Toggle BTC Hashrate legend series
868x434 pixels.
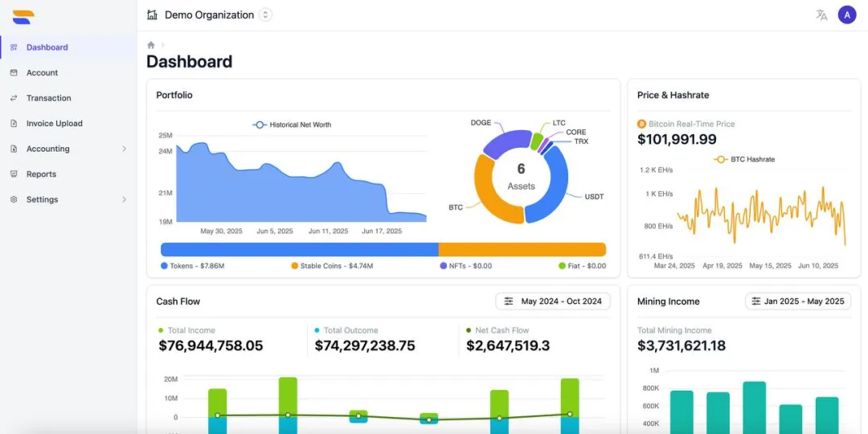coord(744,159)
